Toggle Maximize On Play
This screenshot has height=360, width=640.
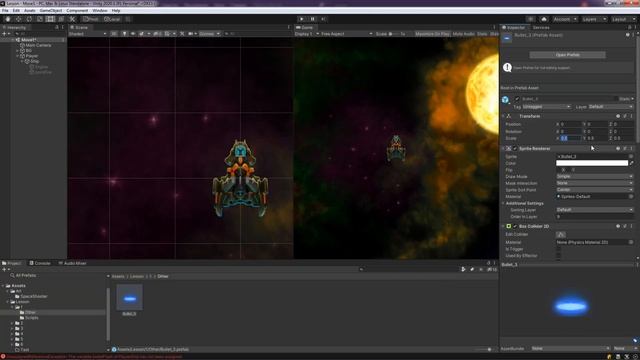tap(432, 34)
